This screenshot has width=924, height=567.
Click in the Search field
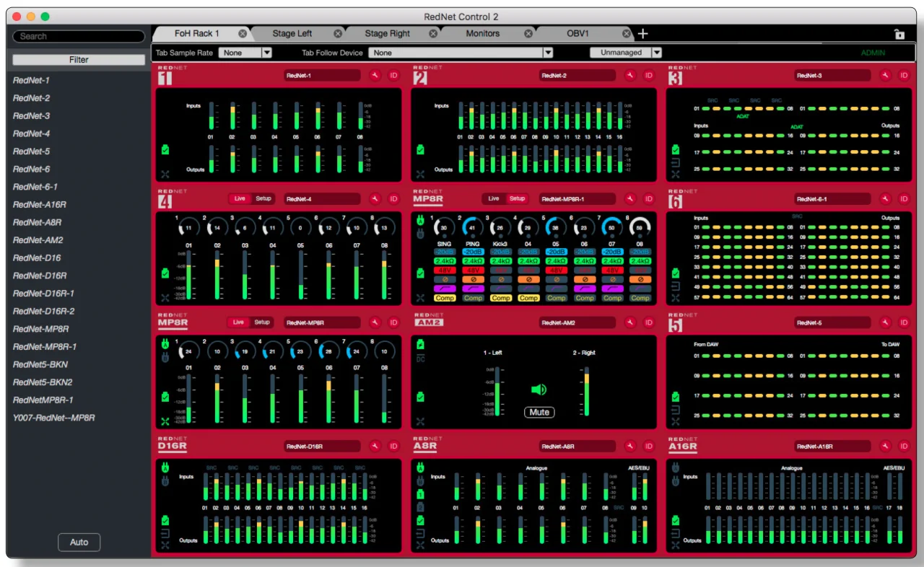(79, 36)
